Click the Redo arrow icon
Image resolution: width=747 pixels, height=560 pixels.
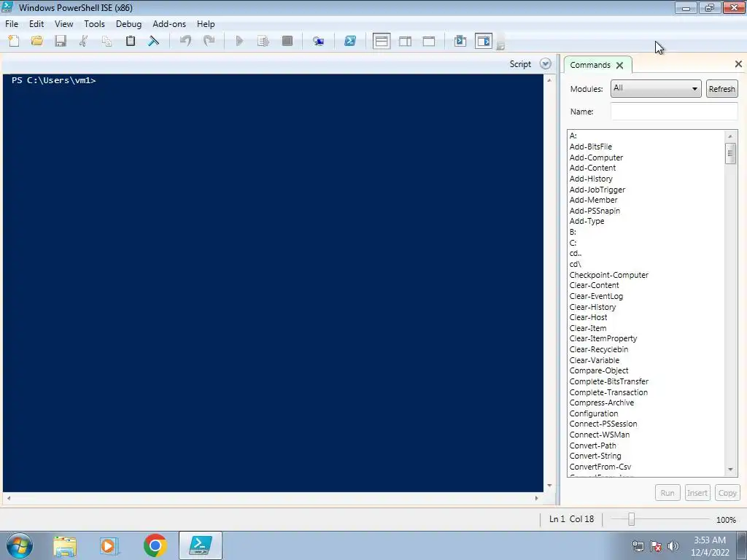pos(209,41)
